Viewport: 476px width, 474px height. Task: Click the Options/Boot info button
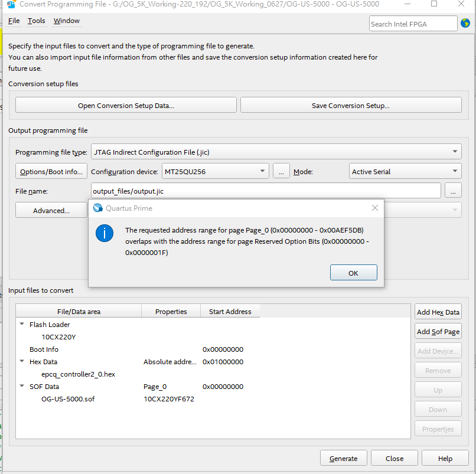coord(51,171)
